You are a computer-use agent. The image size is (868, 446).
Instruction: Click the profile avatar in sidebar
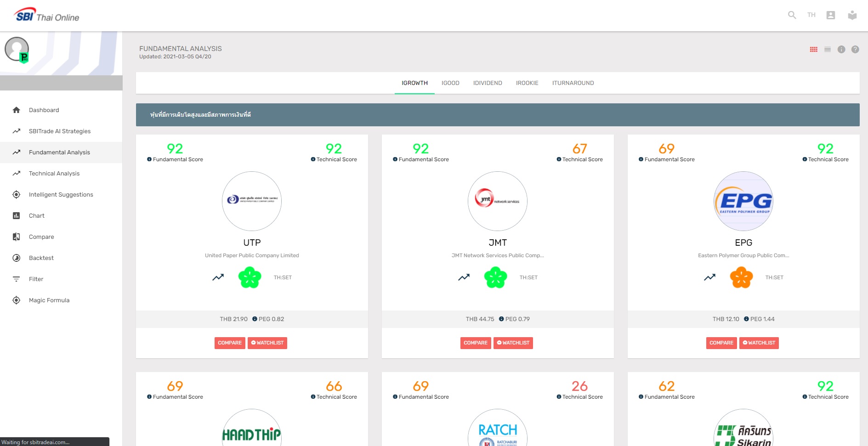(x=17, y=49)
